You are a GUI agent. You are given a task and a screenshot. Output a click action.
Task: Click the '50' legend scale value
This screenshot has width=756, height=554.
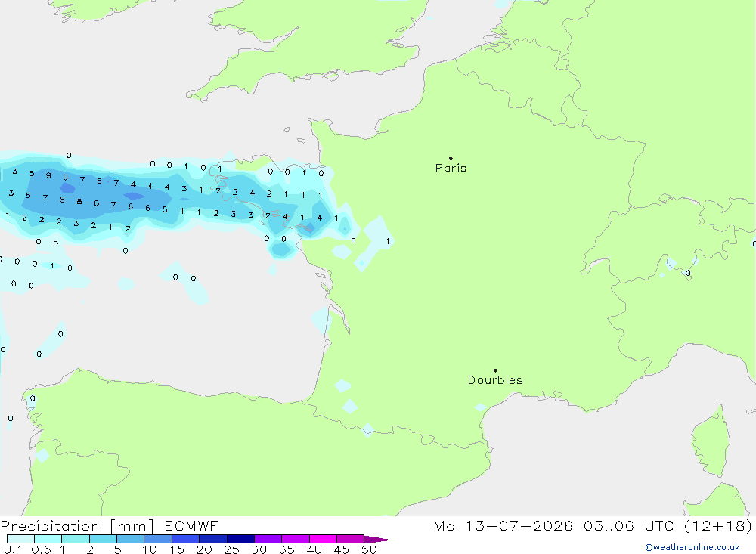[x=370, y=549]
